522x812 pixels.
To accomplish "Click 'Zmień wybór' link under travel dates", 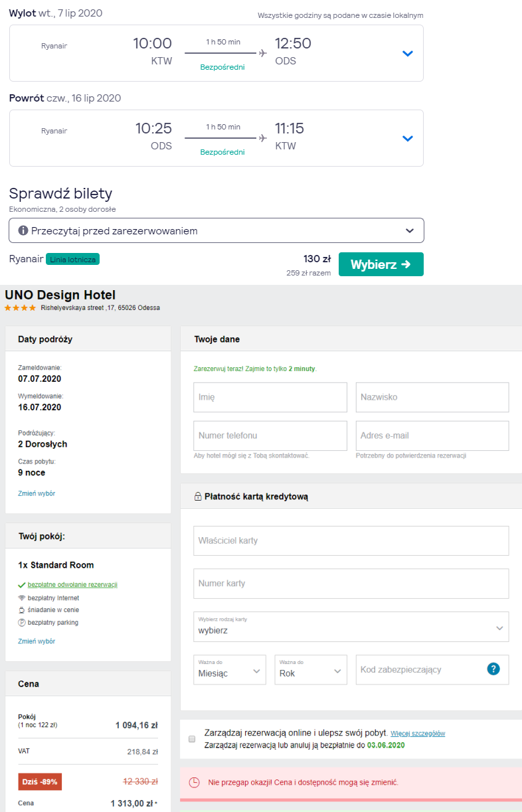I will point(37,493).
